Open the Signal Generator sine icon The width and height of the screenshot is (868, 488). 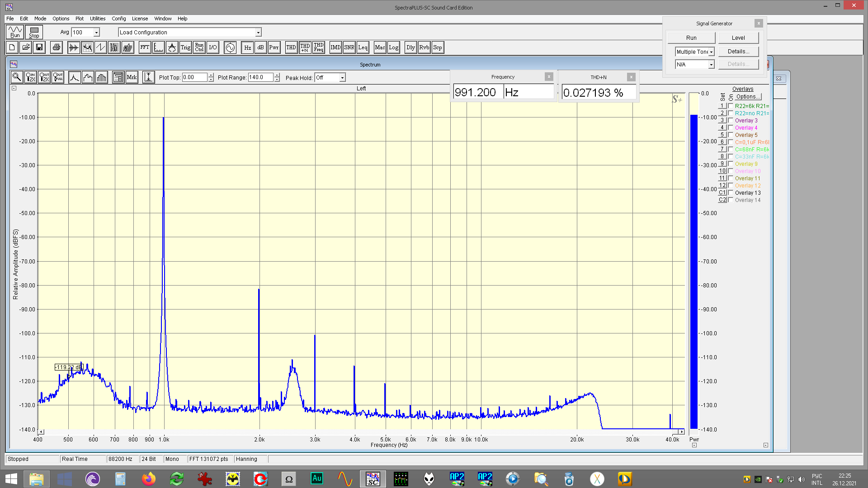click(x=230, y=47)
